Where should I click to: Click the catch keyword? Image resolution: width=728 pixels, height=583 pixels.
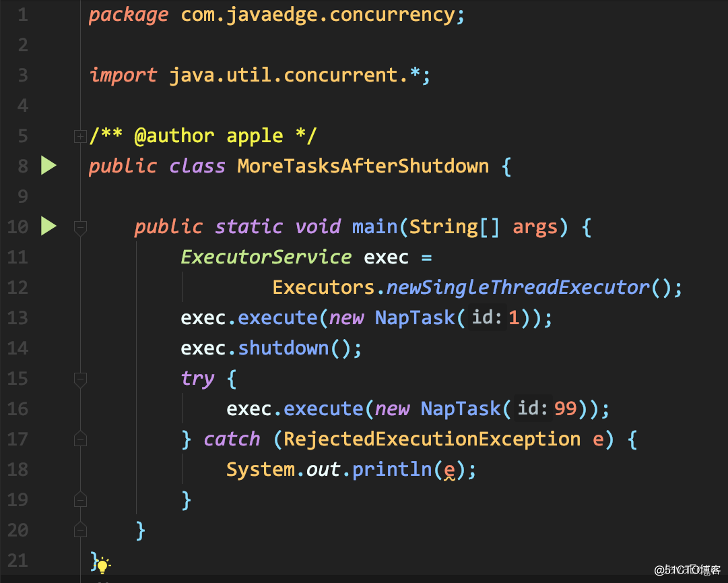232,439
